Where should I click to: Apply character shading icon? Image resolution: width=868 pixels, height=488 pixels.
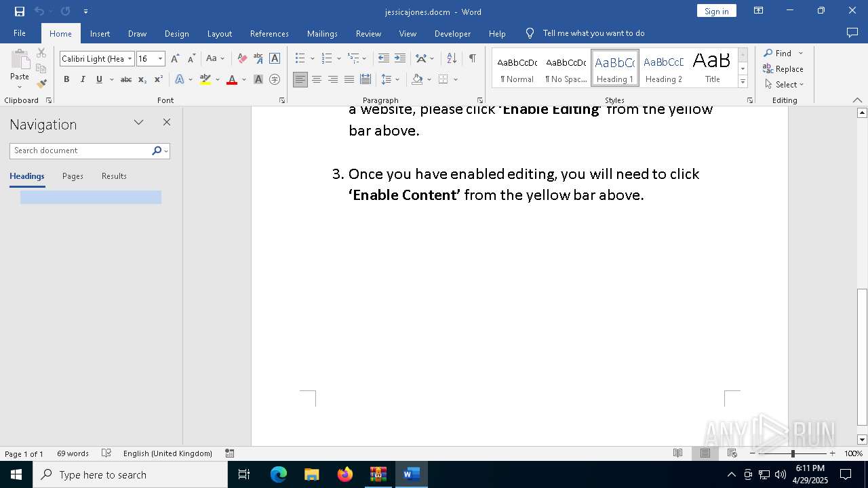click(258, 80)
